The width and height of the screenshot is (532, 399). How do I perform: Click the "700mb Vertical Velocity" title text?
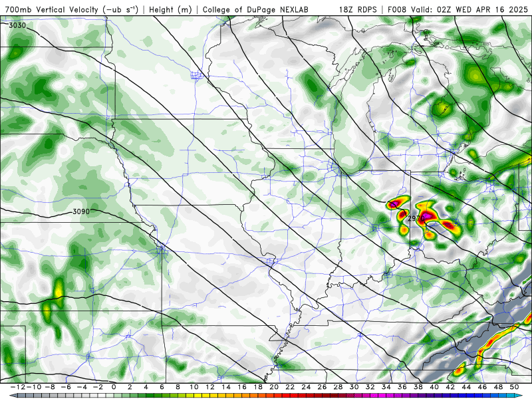click(52, 9)
